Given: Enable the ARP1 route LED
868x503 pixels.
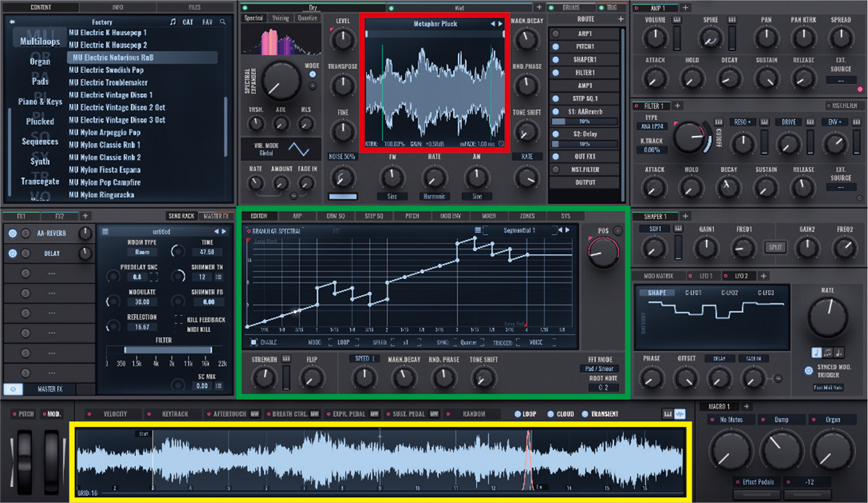Looking at the screenshot, I should click(x=556, y=33).
